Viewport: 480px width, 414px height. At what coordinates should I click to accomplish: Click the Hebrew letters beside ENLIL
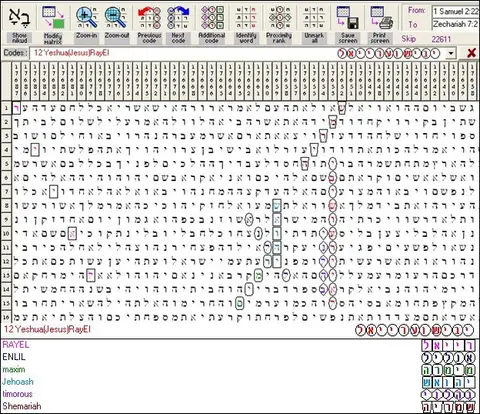[448, 358]
